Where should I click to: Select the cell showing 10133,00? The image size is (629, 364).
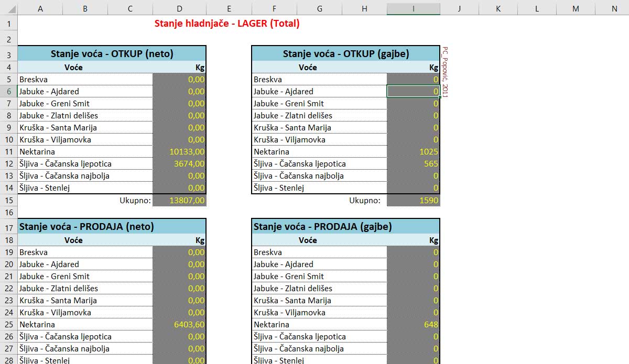(180, 152)
